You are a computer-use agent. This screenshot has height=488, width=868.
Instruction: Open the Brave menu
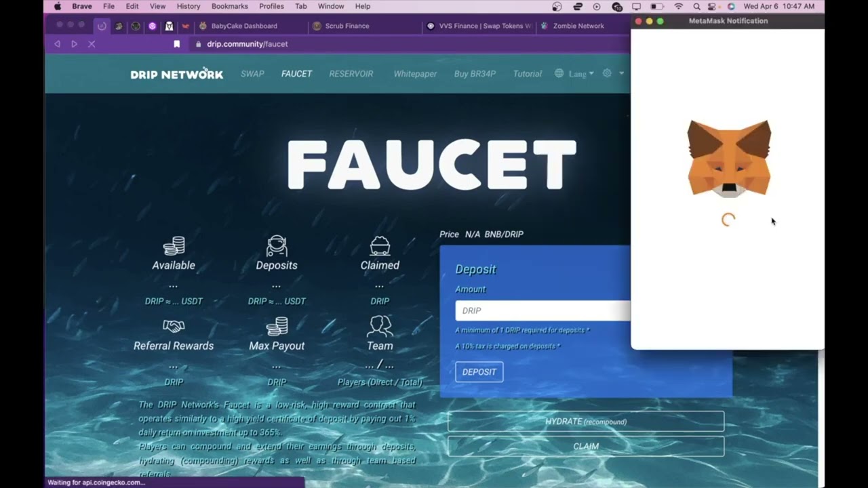[x=82, y=6]
